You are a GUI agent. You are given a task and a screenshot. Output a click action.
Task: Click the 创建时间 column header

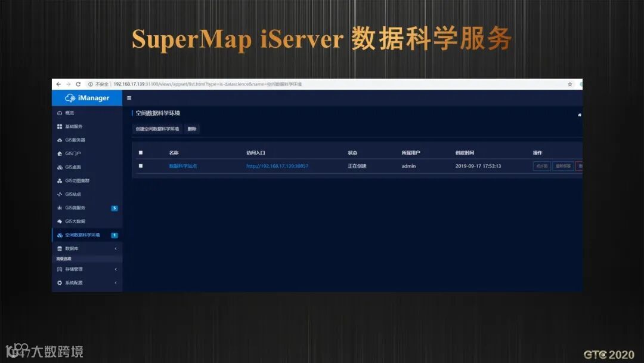coord(465,152)
